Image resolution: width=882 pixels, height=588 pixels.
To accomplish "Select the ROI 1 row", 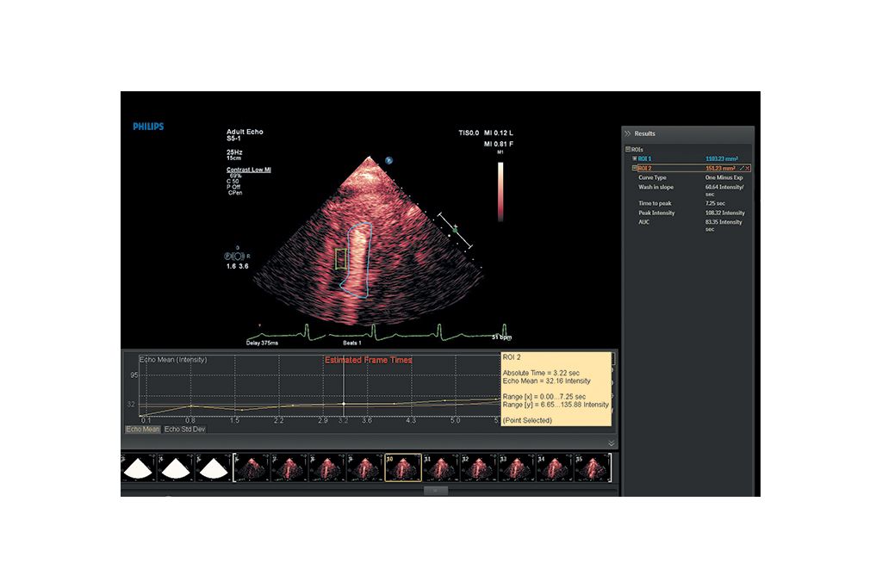I will point(691,158).
